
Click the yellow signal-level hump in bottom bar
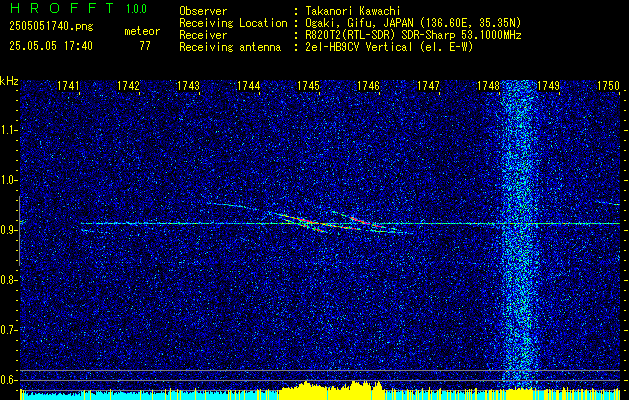331,390
